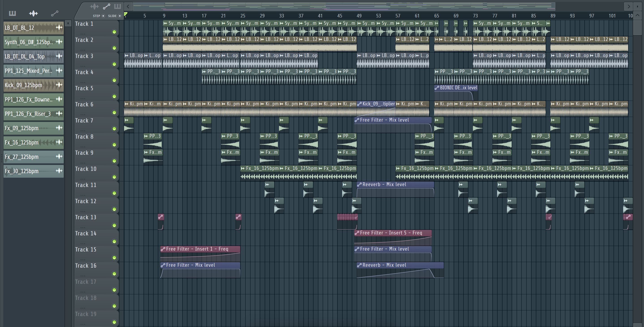Image resolution: width=644 pixels, height=327 pixels.
Task: Open Free Filter Mix level clip icon on Track 7
Action: pyautogui.click(x=357, y=120)
